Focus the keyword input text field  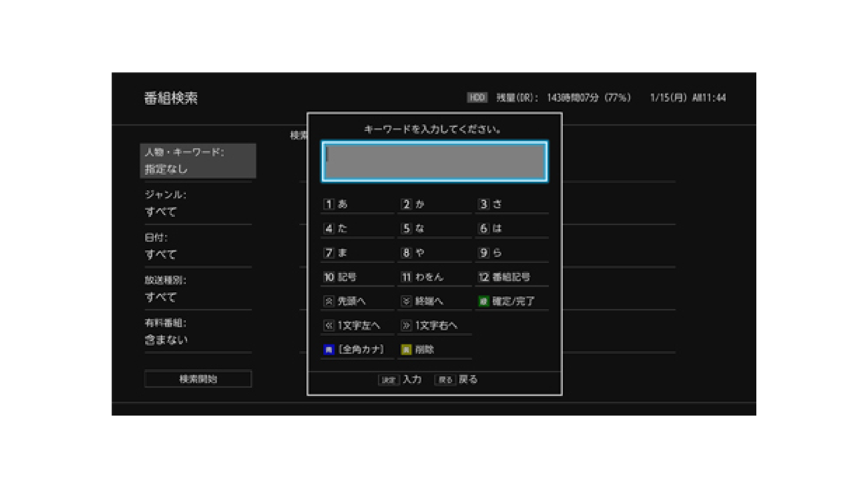click(x=434, y=162)
